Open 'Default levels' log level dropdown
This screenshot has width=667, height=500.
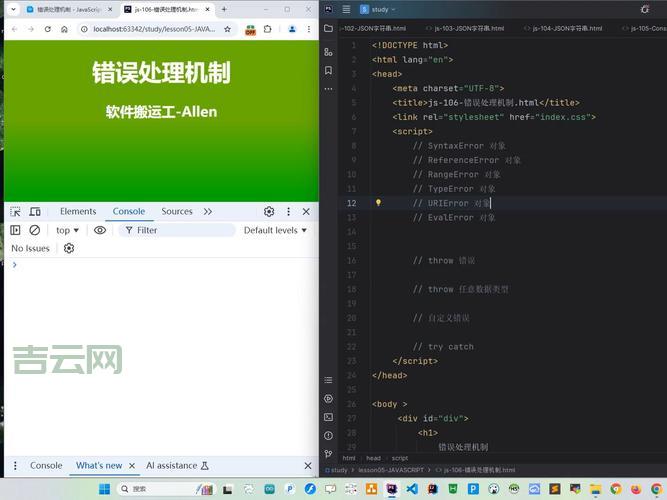pos(275,230)
